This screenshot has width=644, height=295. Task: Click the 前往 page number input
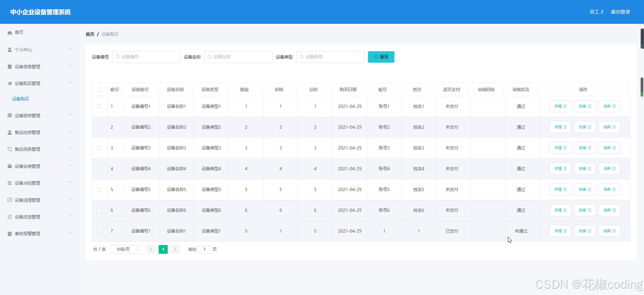[x=204, y=249]
